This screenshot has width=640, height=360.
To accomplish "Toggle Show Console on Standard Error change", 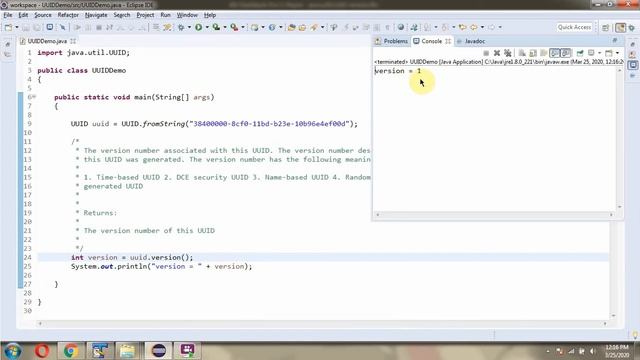I will click(x=565, y=53).
